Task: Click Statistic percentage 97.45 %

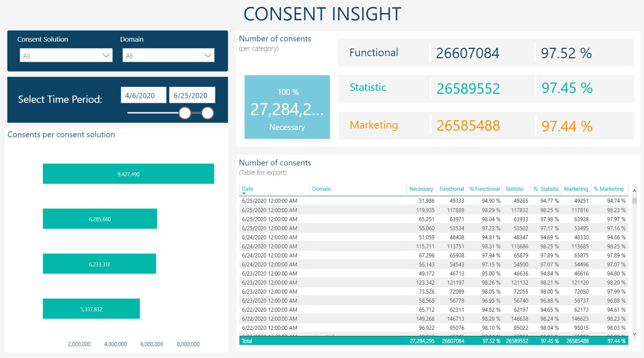Action: click(567, 88)
